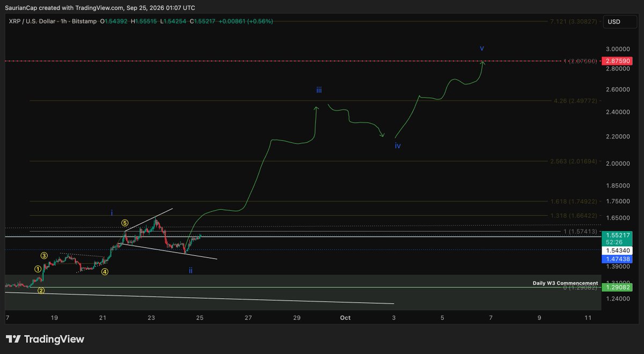Click the 27 date label on time axis
The height and width of the screenshot is (354, 644).
pyautogui.click(x=248, y=318)
